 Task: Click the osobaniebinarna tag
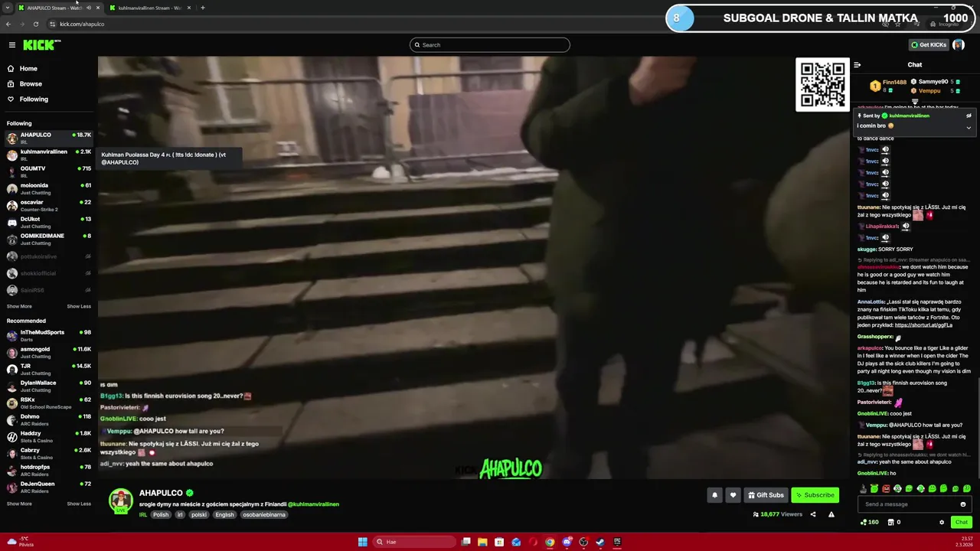click(264, 515)
